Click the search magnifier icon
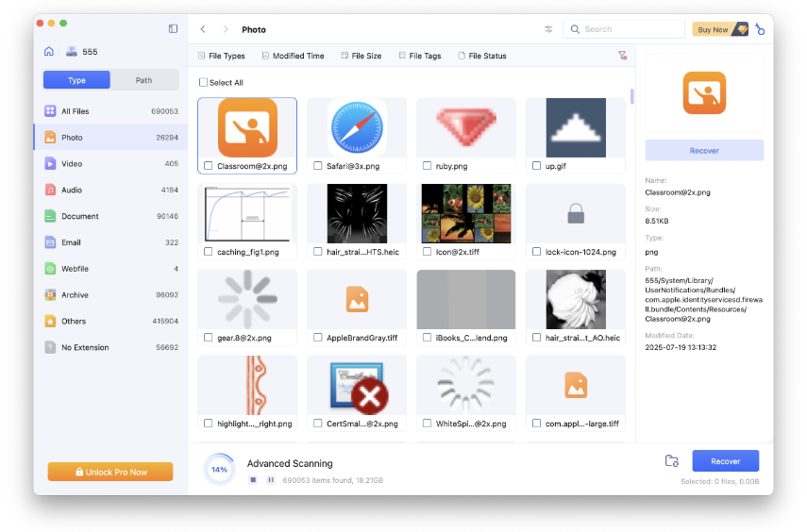Viewport: 807px width, 532px height. tap(575, 29)
